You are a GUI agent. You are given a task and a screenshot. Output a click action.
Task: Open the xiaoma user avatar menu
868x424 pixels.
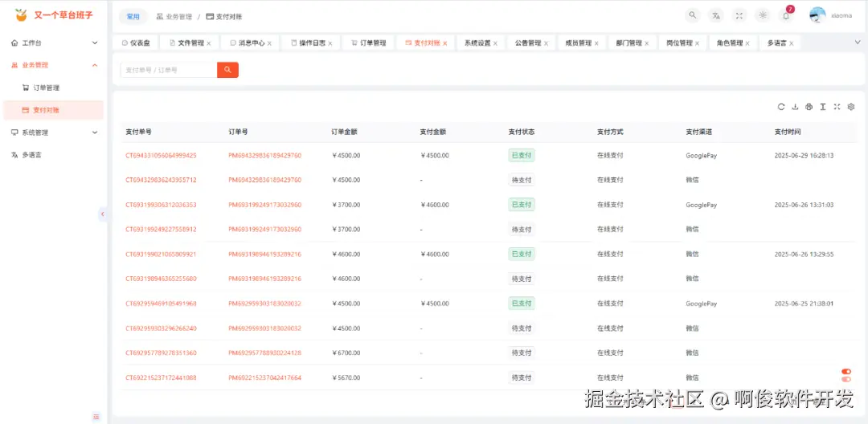click(x=817, y=15)
